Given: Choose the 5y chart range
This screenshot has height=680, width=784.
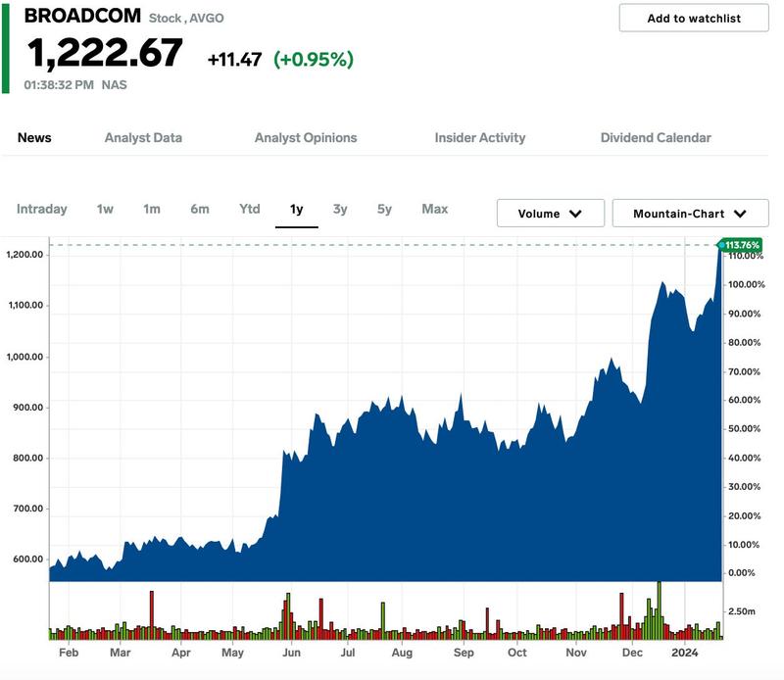Looking at the screenshot, I should [384, 209].
